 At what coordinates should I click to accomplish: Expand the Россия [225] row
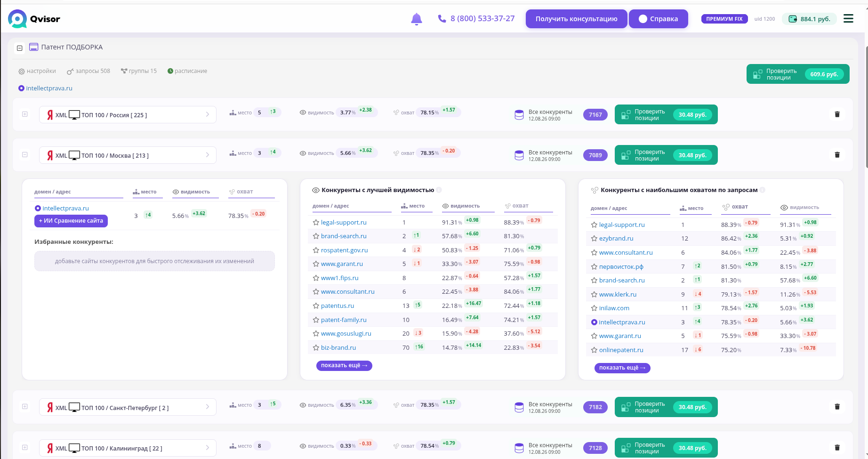pyautogui.click(x=25, y=114)
